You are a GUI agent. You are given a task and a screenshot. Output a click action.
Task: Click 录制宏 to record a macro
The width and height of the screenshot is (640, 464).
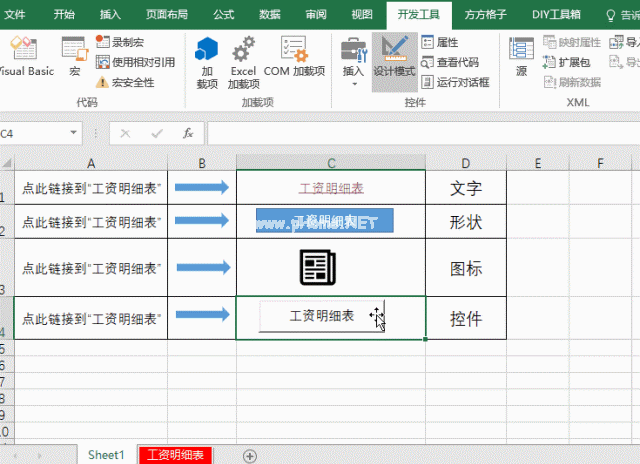click(124, 43)
